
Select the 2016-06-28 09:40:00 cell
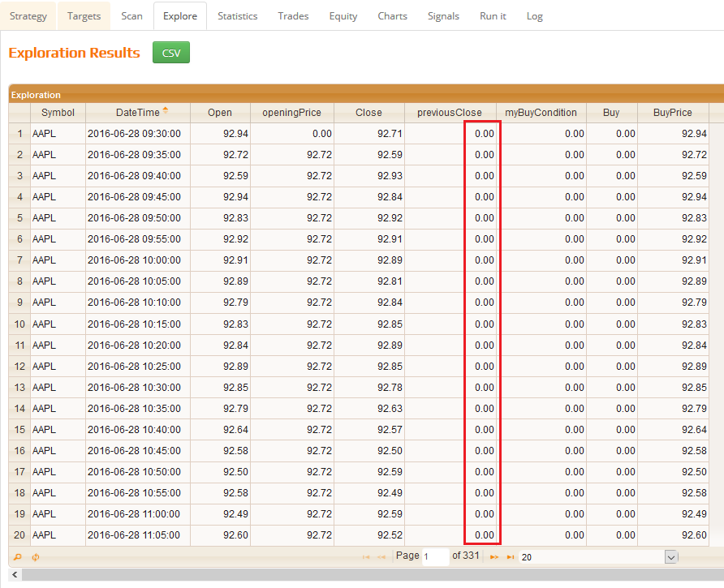coord(138,176)
